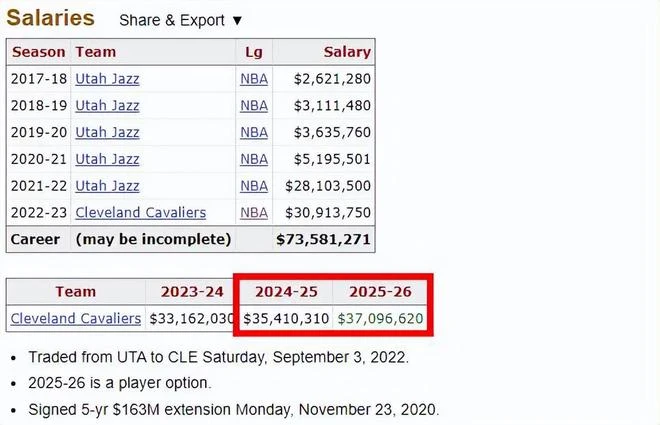Sort by the Team column header
The height and width of the screenshot is (425, 660).
[x=96, y=52]
